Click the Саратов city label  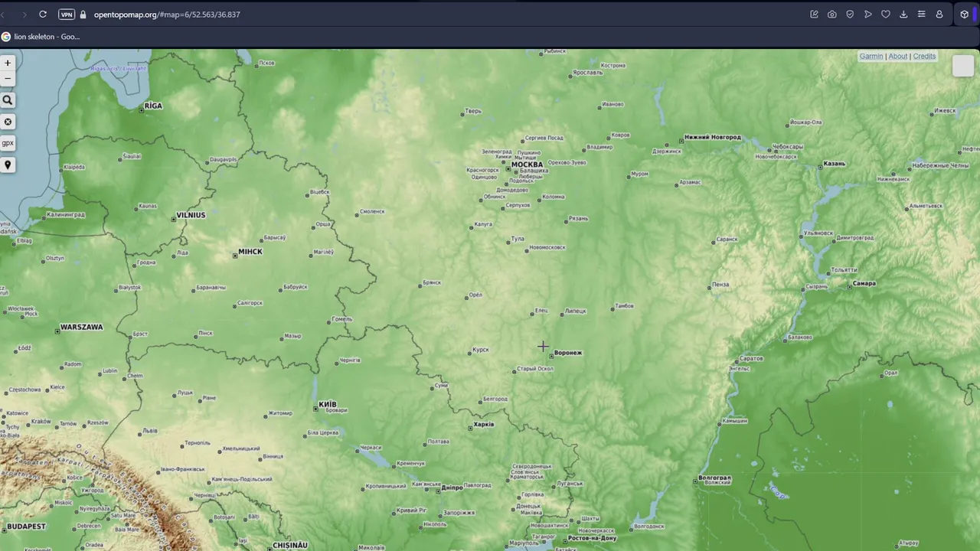click(x=752, y=359)
